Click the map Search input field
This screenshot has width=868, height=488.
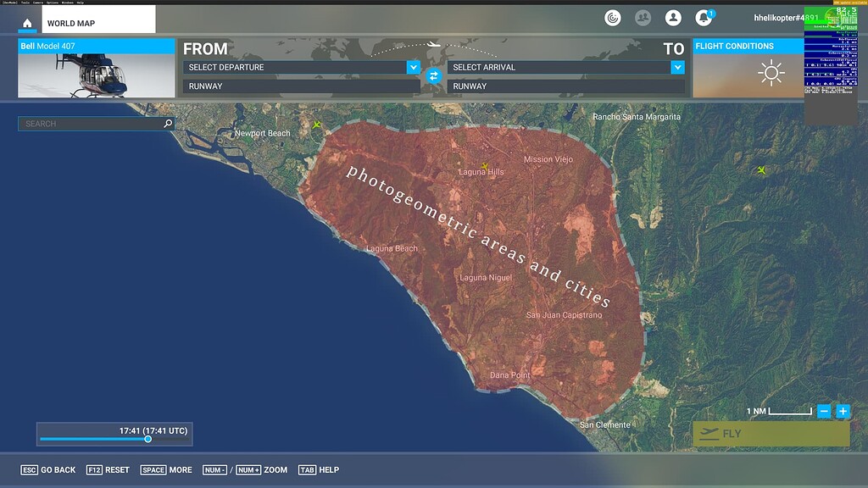(x=89, y=124)
